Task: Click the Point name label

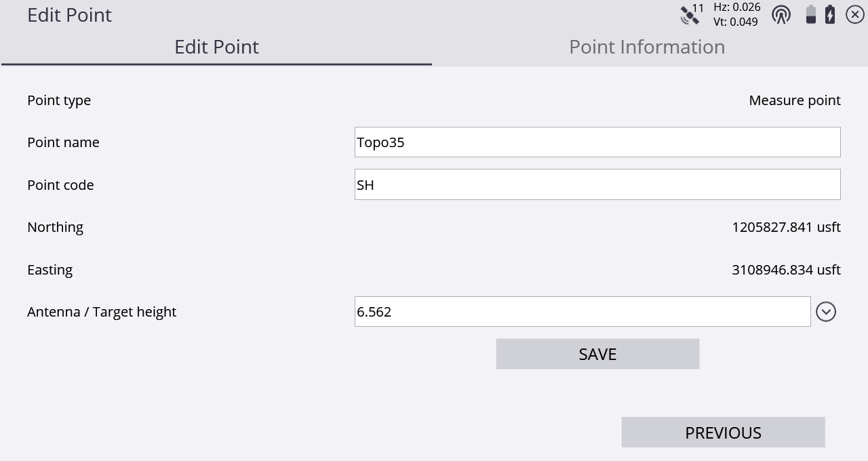Action: click(x=63, y=142)
